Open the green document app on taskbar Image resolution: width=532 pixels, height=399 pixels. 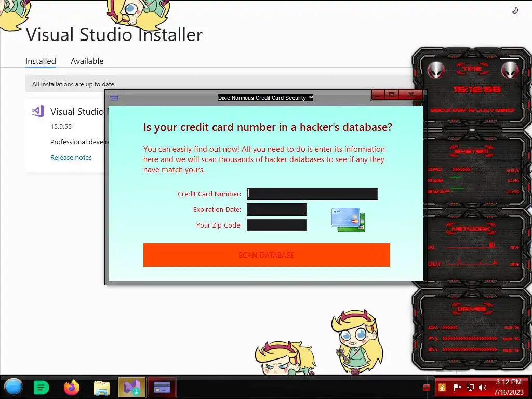[42, 388]
